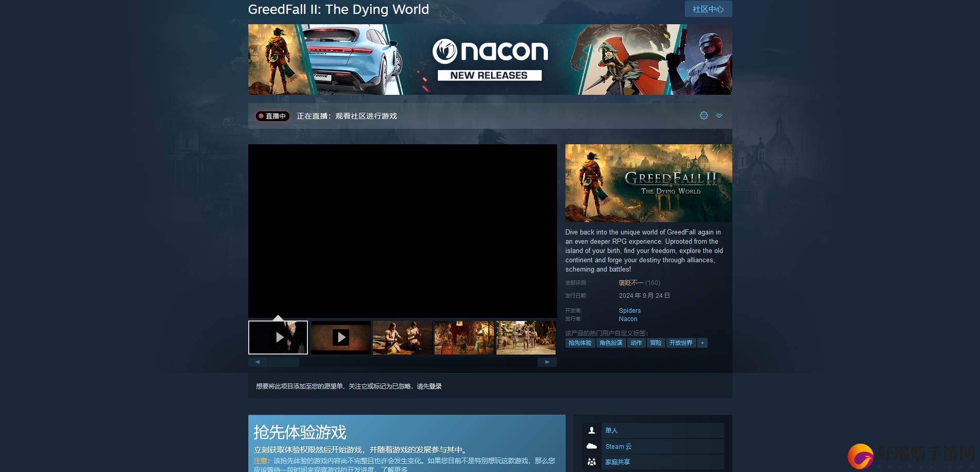Click the left scroll arrow under thumbnails
The height and width of the screenshot is (472, 980).
[x=257, y=362]
